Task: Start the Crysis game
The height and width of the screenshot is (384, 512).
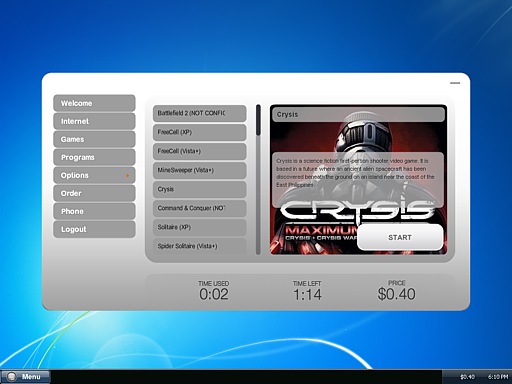Action: [x=400, y=237]
